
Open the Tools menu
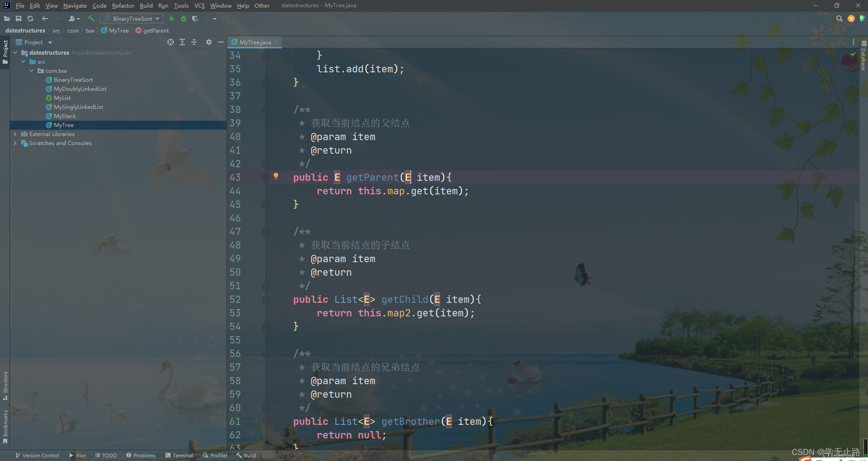[x=181, y=5]
